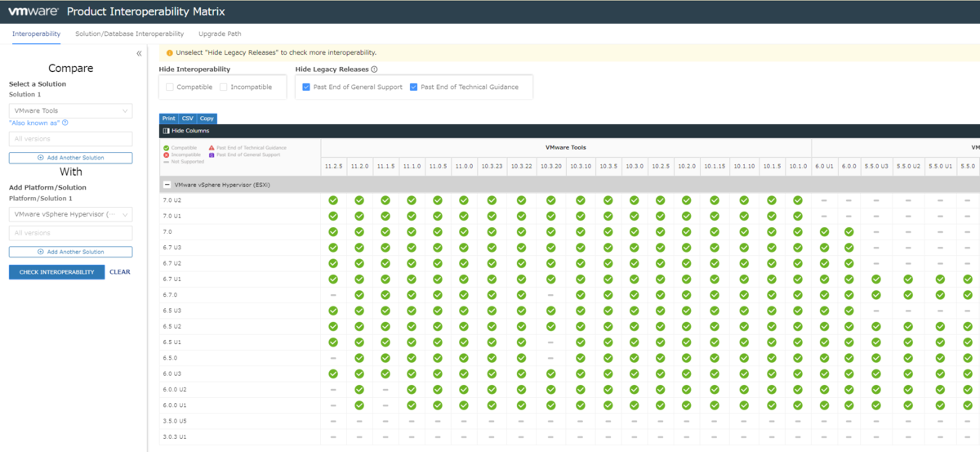
Task: Select the 3.5.0 U5 row label
Action: click(175, 421)
